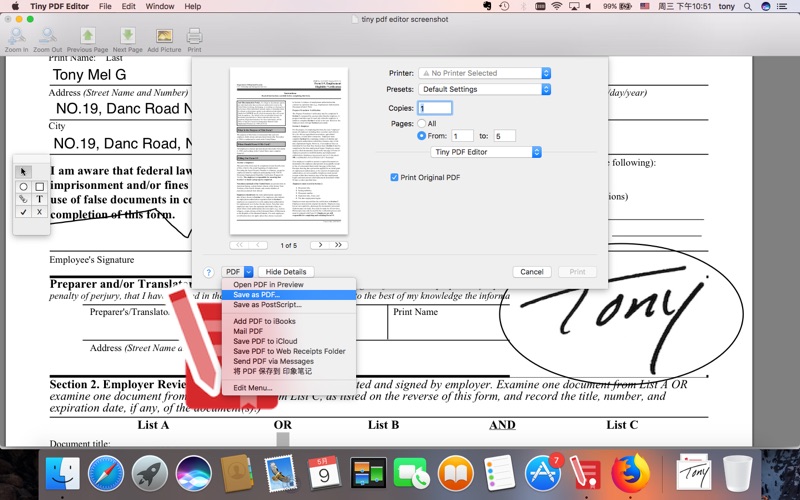Click the Cancel button
This screenshot has width=800, height=500.
pyautogui.click(x=532, y=272)
